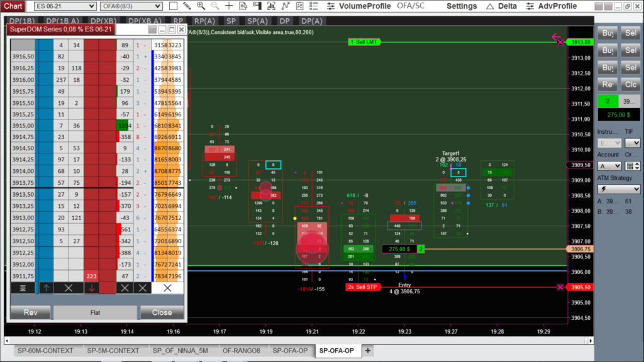Screen dimensions: 644x362
Task: Click the red 223 cell in SuperDOM
Action: tap(92, 277)
